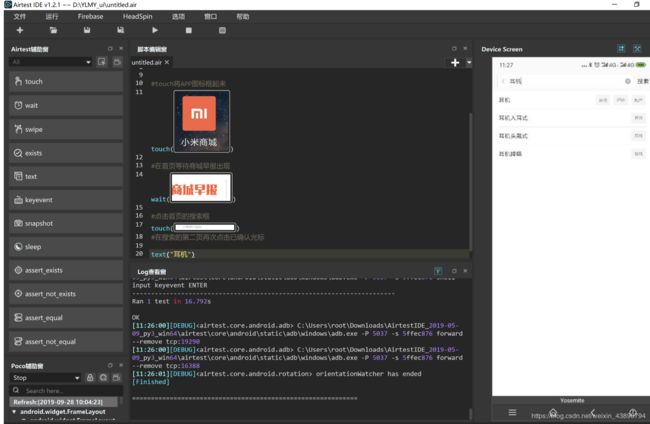Open the Firebase menu
This screenshot has height=424, width=650.
coord(90,17)
